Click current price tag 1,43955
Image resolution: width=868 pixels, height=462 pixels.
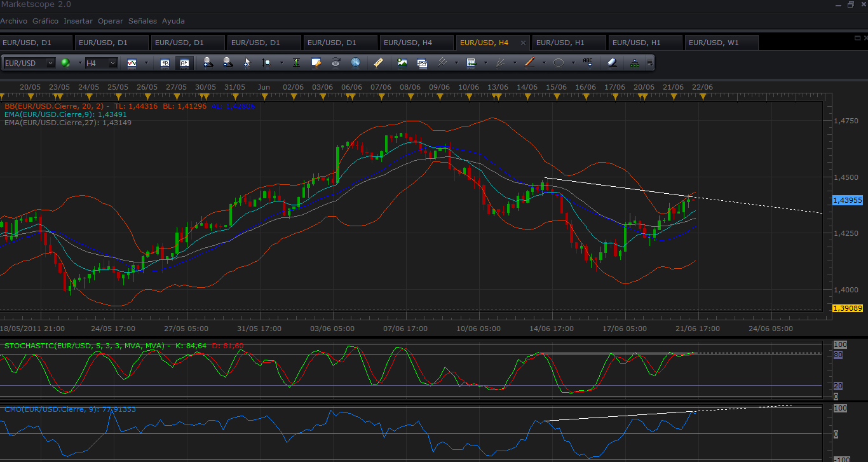[847, 200]
